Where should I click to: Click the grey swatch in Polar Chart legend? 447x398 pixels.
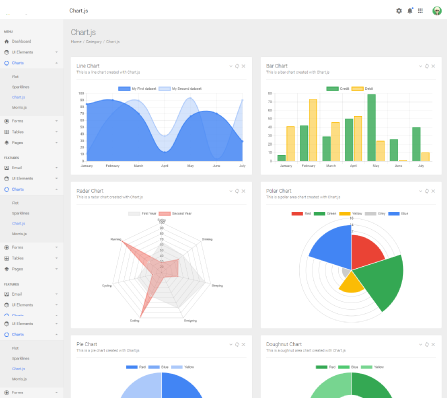pyautogui.click(x=371, y=214)
